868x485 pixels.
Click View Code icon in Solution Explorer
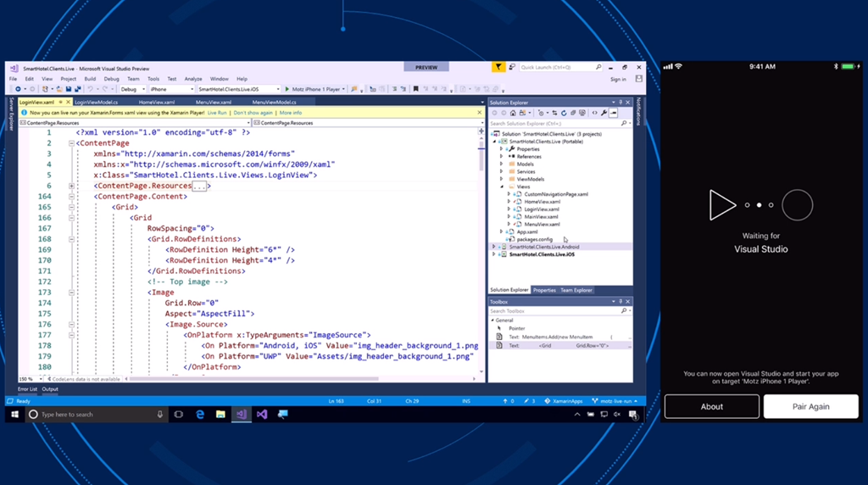click(594, 113)
